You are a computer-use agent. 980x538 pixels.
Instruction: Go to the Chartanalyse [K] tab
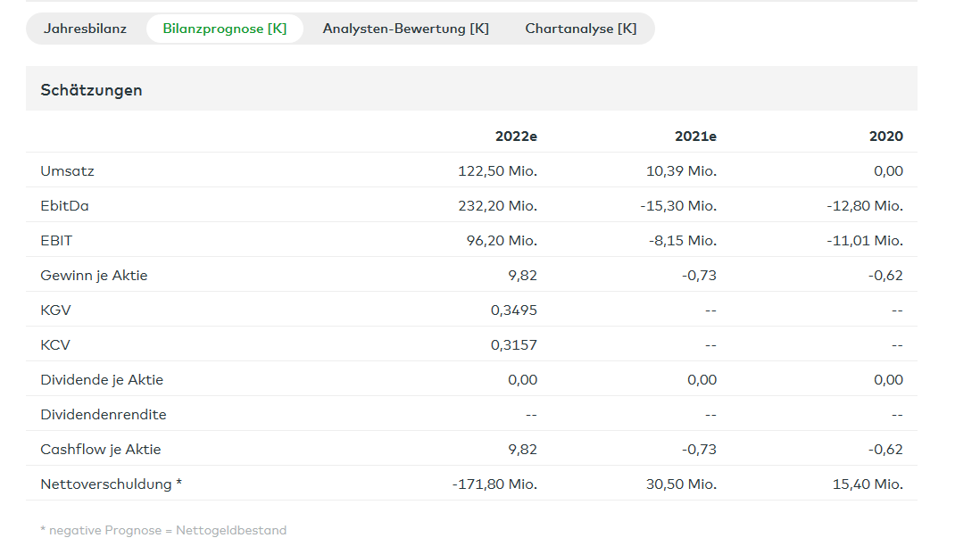(x=580, y=29)
